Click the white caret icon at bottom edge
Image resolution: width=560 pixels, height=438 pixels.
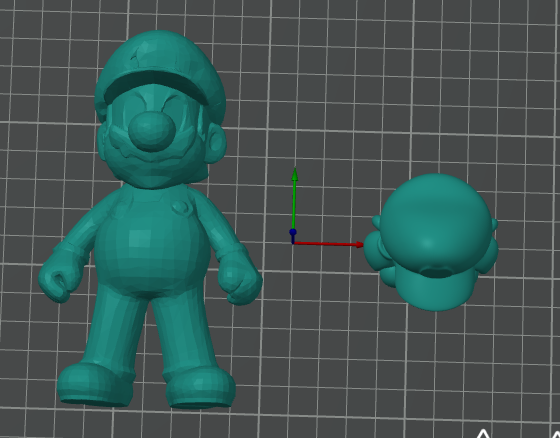pos(483,434)
